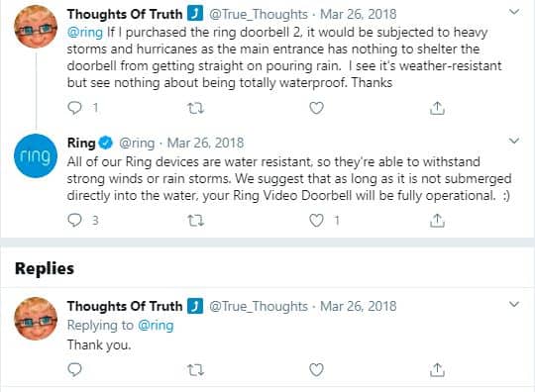535x392 pixels.
Task: Like Ring's tweet with one like
Action: tap(316, 220)
